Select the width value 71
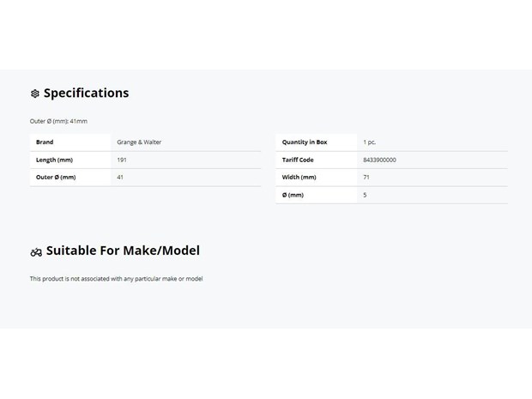 tap(366, 177)
